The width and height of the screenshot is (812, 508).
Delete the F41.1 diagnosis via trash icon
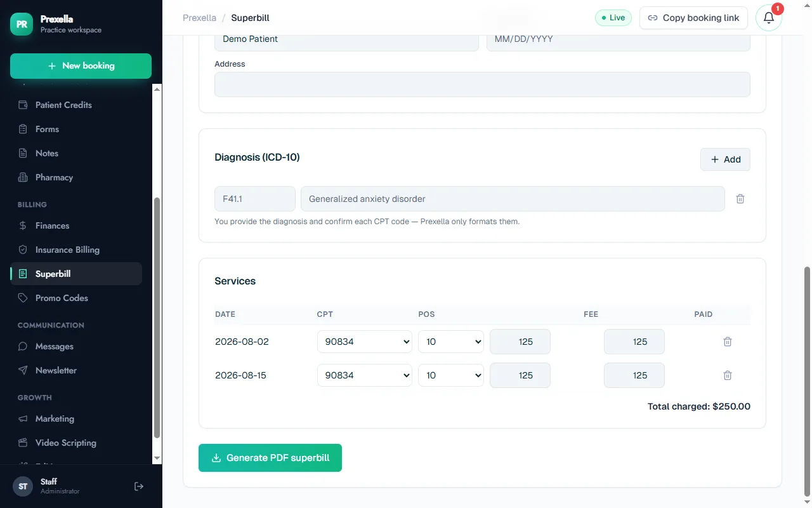tap(740, 199)
